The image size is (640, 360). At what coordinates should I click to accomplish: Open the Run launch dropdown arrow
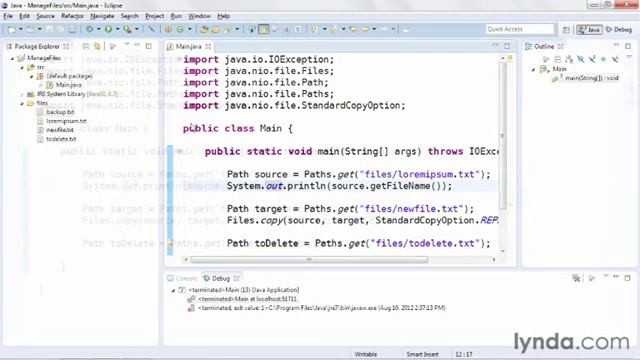pyautogui.click(x=118, y=29)
